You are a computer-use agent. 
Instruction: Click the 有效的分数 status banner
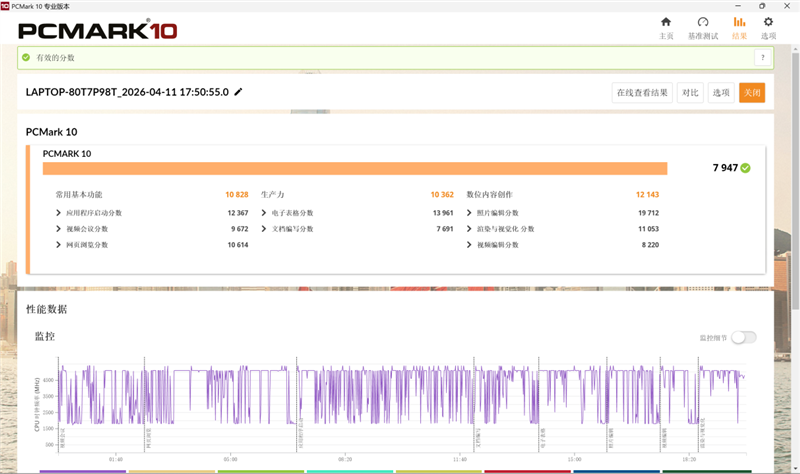point(395,58)
